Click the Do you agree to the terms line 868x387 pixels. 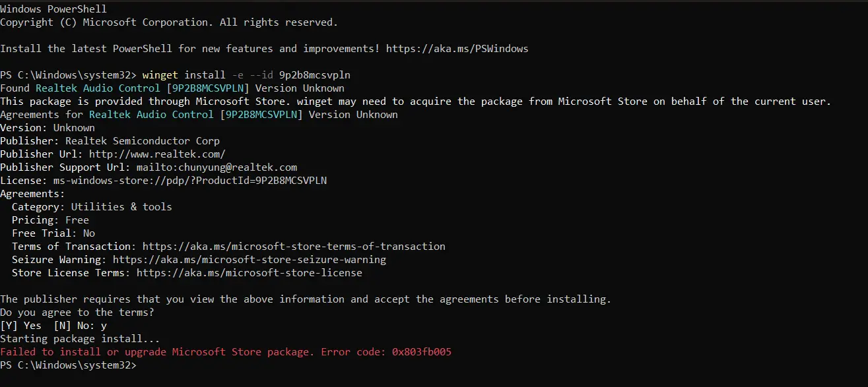click(x=77, y=313)
